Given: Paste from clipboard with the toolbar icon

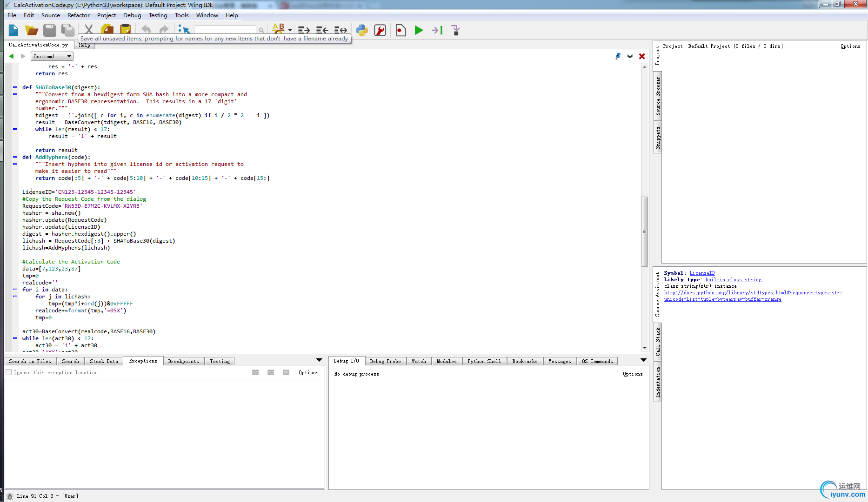Looking at the screenshot, I should [x=125, y=29].
